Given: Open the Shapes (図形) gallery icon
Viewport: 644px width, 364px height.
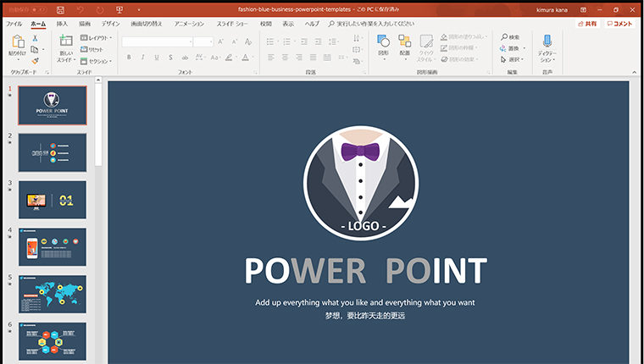Looking at the screenshot, I should [383, 41].
